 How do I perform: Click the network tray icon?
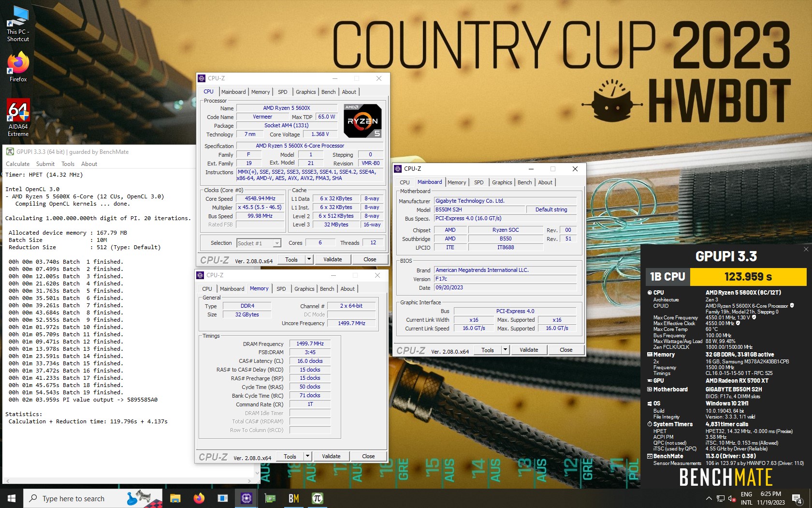pyautogui.click(x=720, y=498)
